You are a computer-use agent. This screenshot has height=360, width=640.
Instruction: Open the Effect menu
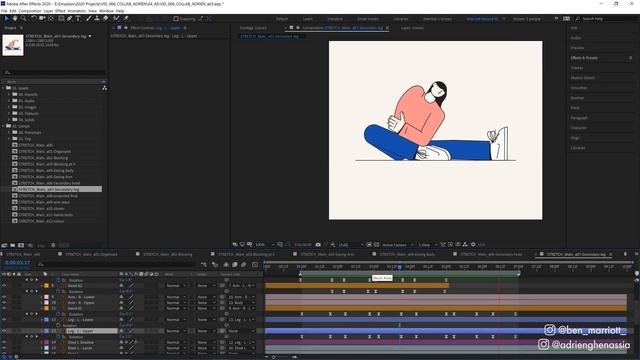coord(60,11)
